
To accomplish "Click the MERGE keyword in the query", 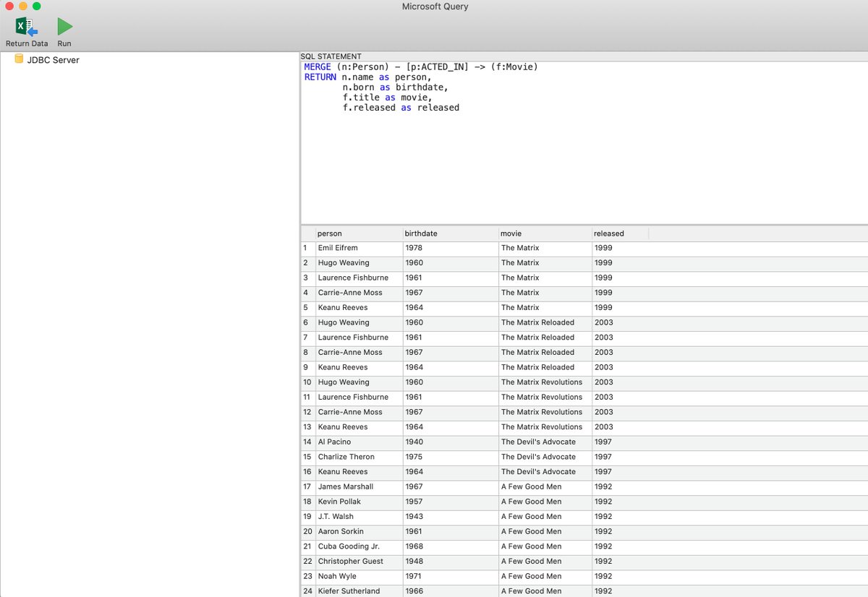I will tap(318, 66).
